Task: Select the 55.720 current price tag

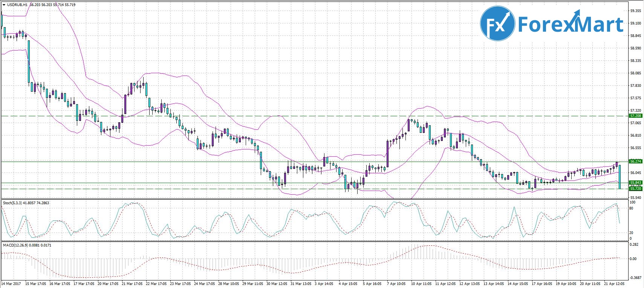Action: (x=636, y=189)
